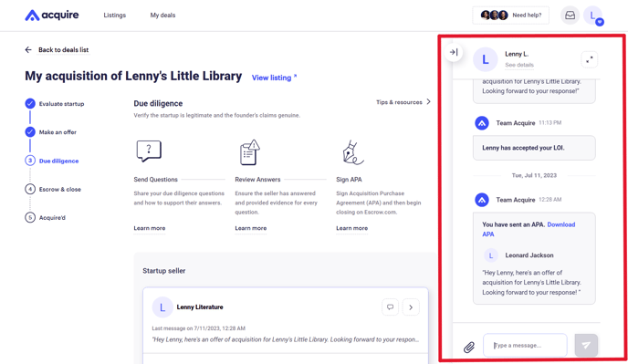Select the Acquire'd step

pos(46,218)
